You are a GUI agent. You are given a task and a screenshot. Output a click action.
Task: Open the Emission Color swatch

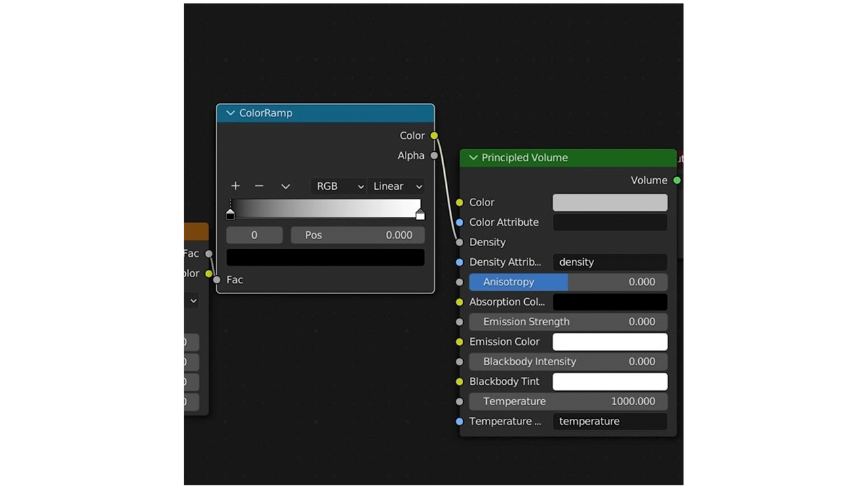610,342
